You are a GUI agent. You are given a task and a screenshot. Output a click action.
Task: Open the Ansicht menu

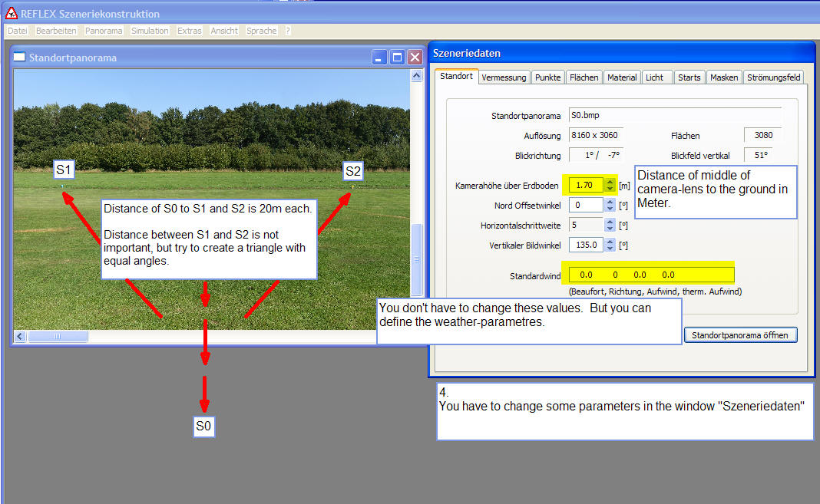224,31
